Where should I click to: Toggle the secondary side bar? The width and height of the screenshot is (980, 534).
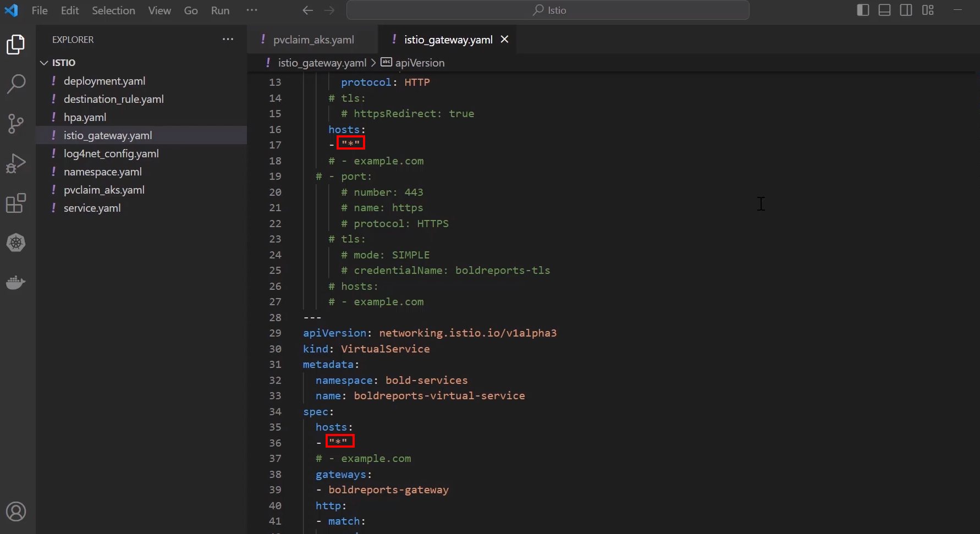click(906, 10)
